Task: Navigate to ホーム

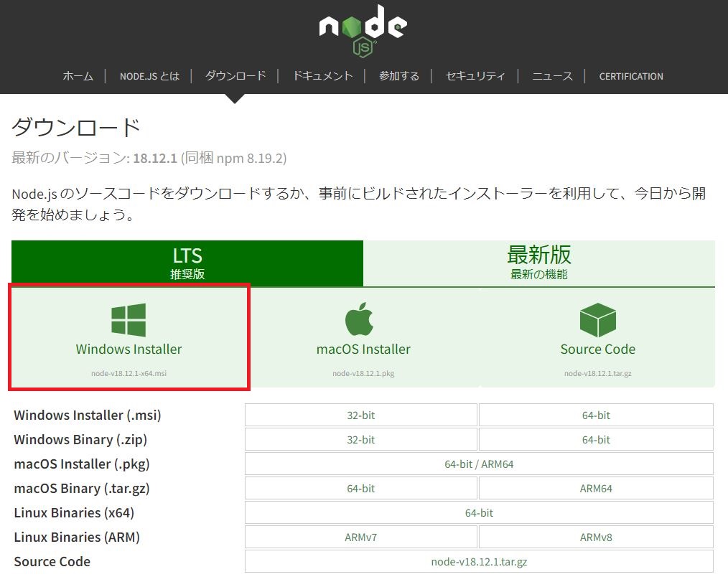Action: [78, 75]
